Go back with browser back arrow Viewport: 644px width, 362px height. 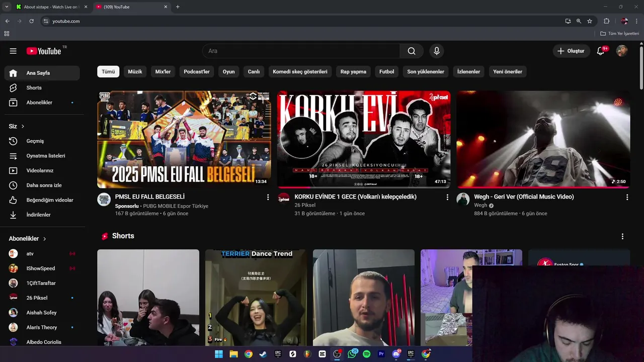7,21
